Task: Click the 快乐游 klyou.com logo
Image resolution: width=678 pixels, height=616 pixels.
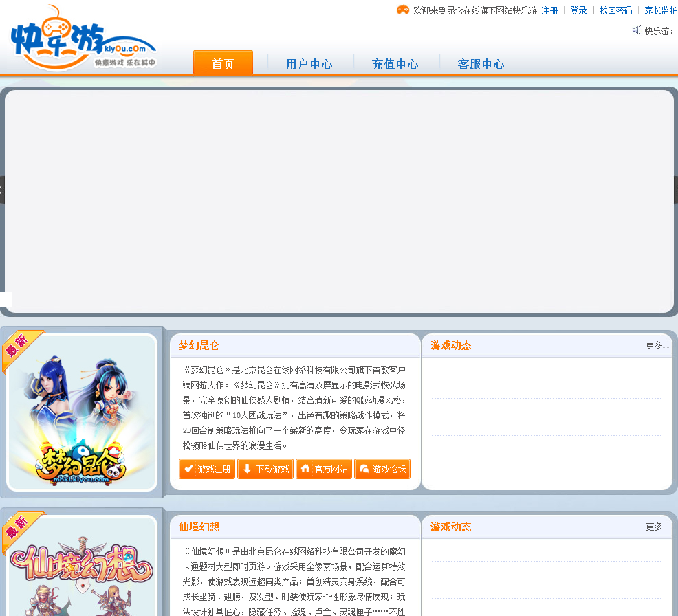Action: tap(83, 38)
